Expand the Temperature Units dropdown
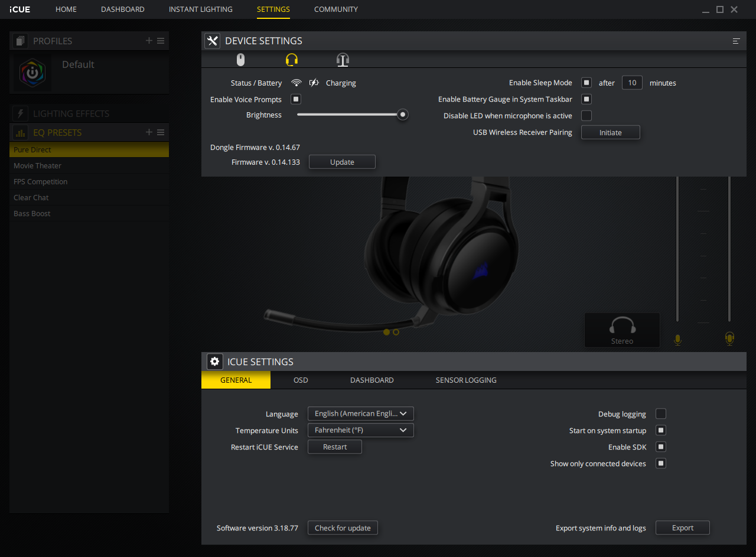The width and height of the screenshot is (756, 557). [360, 430]
